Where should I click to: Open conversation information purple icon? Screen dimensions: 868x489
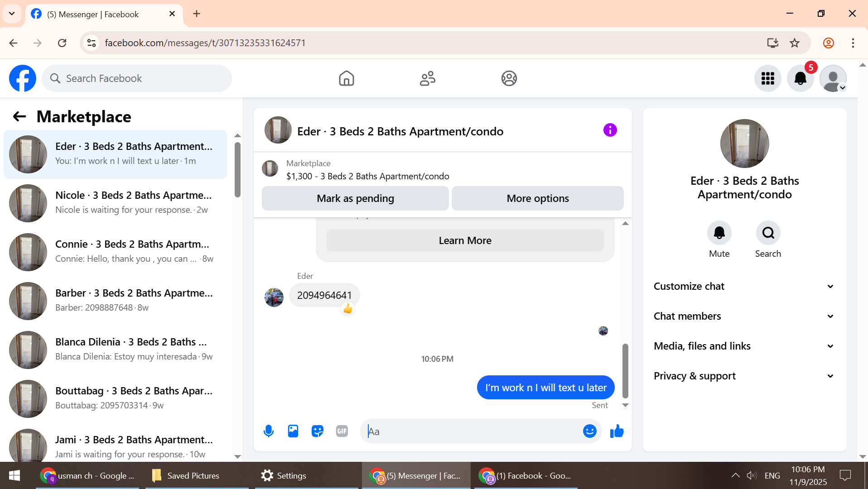610,130
